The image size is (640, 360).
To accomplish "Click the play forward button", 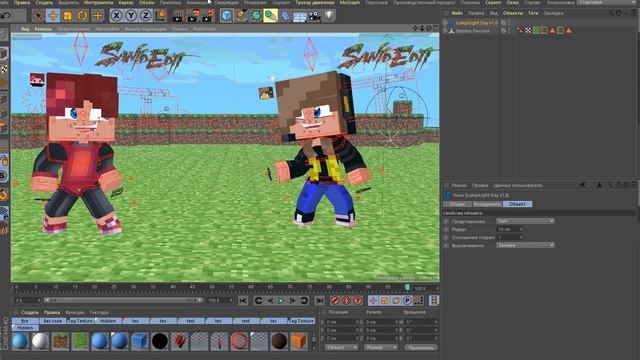I will tap(281, 301).
